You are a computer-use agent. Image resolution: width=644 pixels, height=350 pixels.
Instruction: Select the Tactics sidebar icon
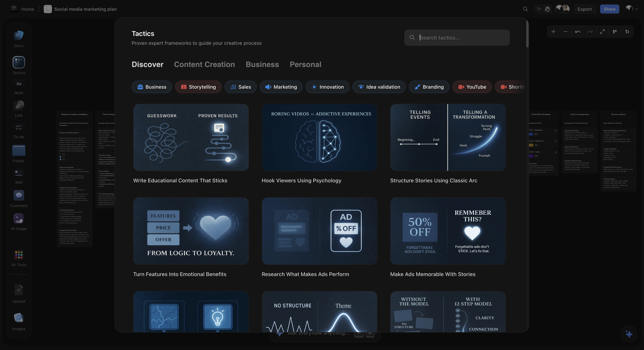coord(19,62)
